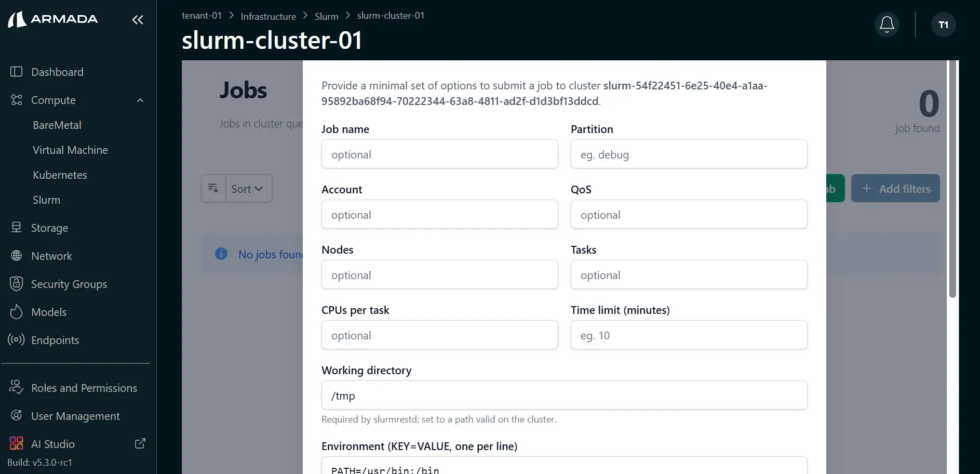Image resolution: width=980 pixels, height=474 pixels.
Task: Open the Sort dropdown
Action: (x=248, y=189)
